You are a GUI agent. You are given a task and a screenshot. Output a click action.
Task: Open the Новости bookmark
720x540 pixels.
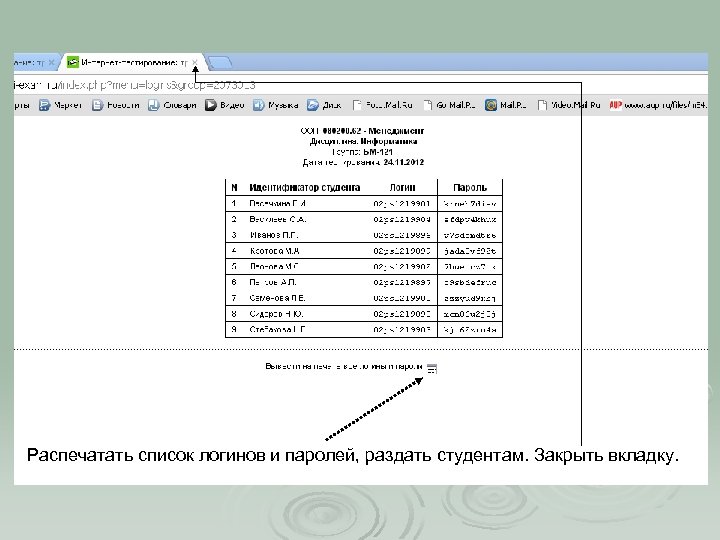[115, 105]
